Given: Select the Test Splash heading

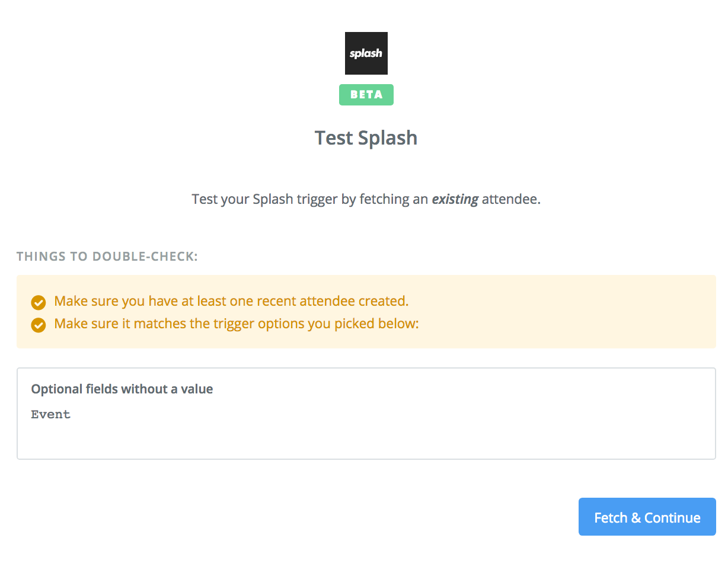Looking at the screenshot, I should (x=366, y=137).
